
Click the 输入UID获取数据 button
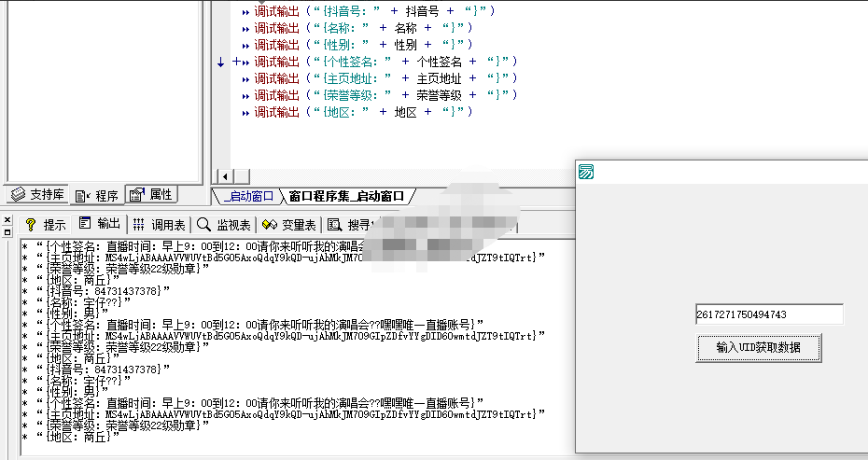(758, 348)
